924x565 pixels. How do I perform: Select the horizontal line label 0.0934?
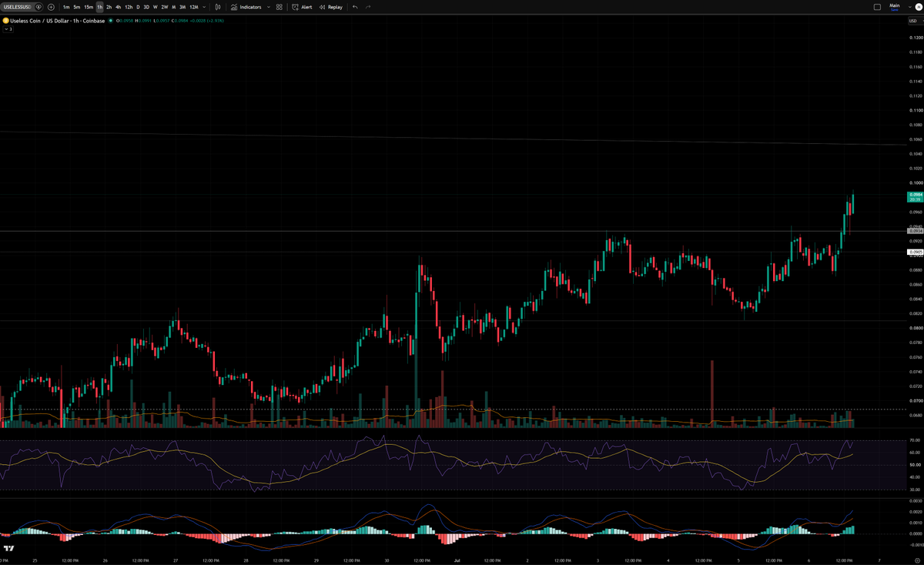tap(916, 231)
